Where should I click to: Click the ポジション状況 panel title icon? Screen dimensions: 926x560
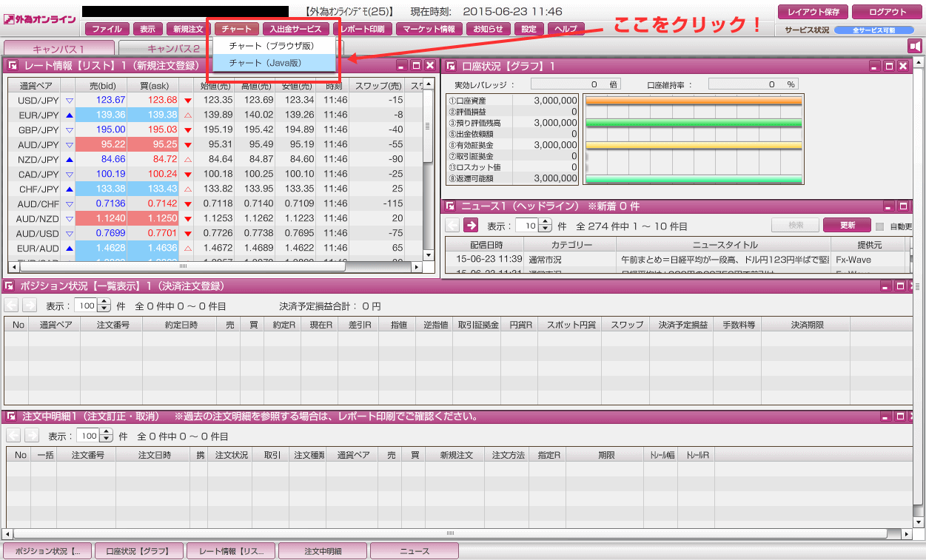[10, 286]
